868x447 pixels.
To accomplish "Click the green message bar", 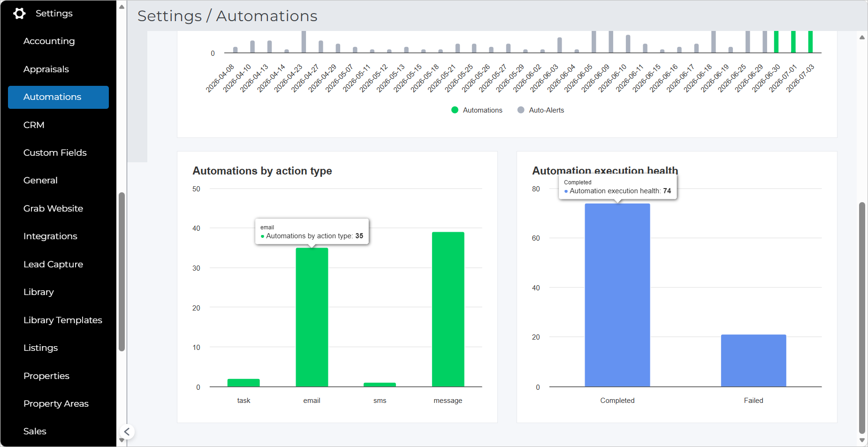I will point(448,309).
